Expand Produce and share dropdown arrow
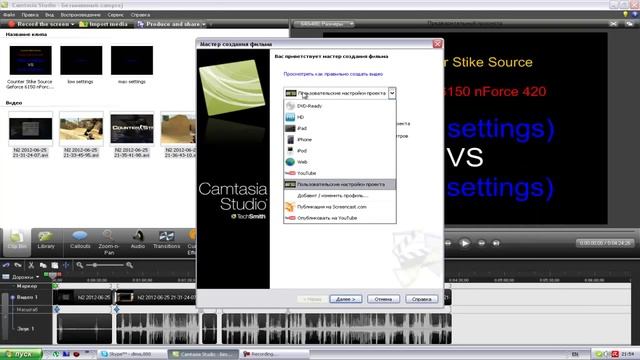The image size is (640, 360). (204, 24)
